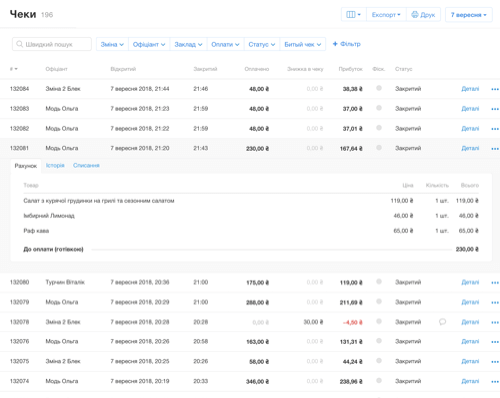Open Деталі for check 132083
This screenshot has height=398, width=500.
pyautogui.click(x=470, y=109)
